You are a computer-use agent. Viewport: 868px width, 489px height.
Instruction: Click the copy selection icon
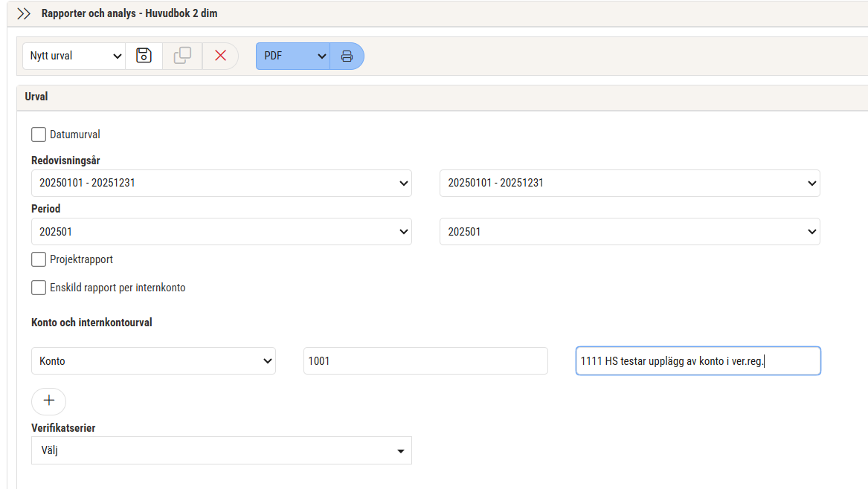[182, 56]
